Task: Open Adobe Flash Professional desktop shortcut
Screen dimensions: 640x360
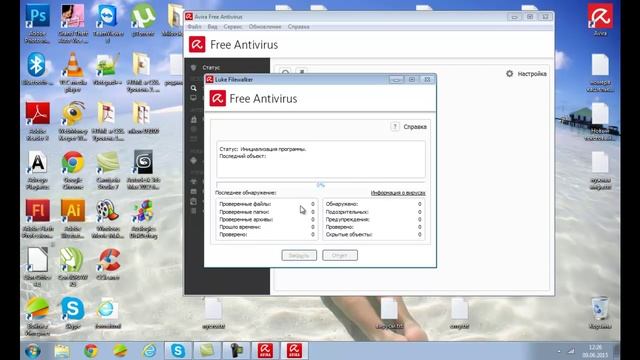Action: pos(38,219)
